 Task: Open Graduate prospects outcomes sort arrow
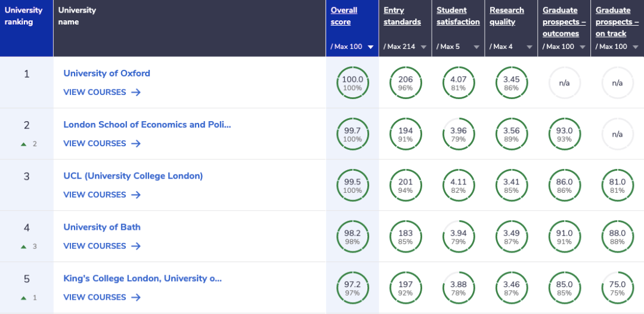(583, 47)
